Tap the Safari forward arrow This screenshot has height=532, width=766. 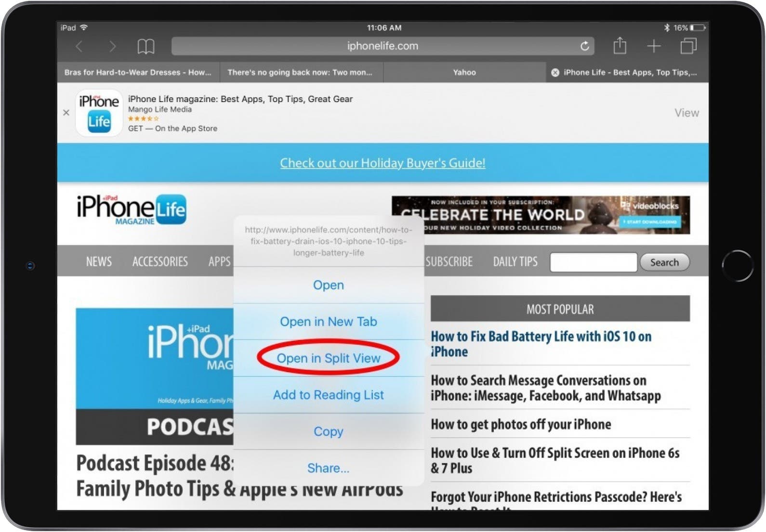pos(112,47)
